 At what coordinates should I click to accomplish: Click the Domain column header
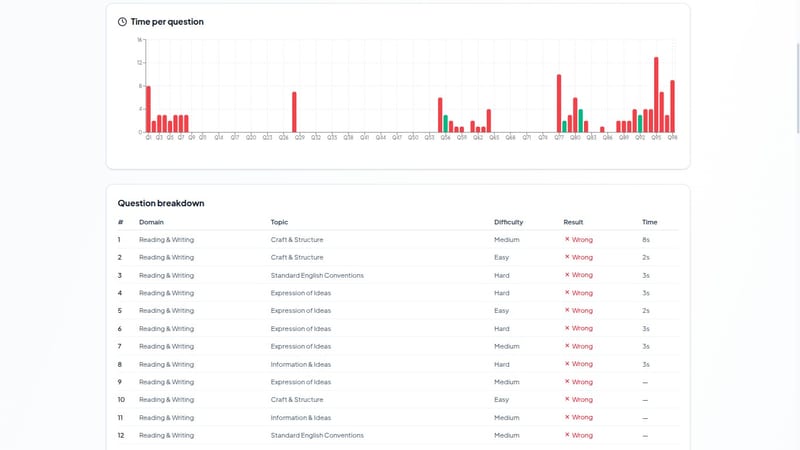click(x=151, y=222)
